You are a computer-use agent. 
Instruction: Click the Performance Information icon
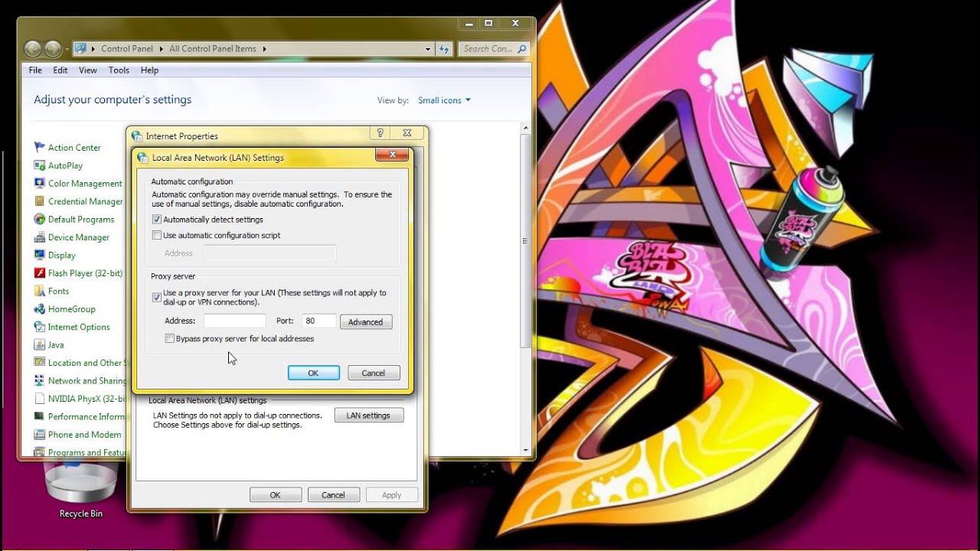40,416
